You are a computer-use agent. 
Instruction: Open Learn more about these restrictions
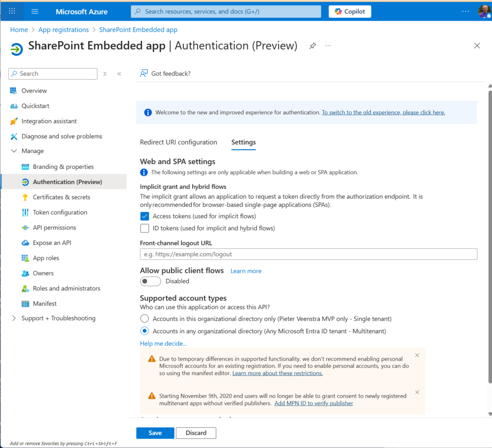tap(277, 374)
